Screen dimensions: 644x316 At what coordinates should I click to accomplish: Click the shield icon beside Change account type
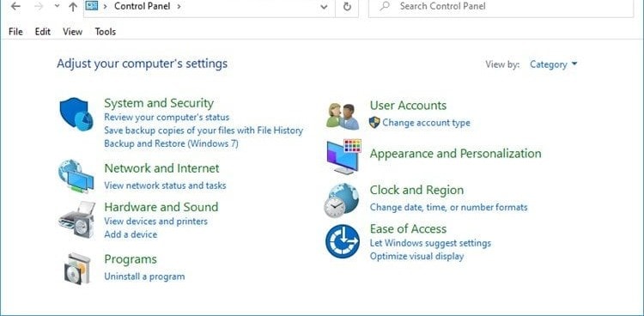pos(374,123)
